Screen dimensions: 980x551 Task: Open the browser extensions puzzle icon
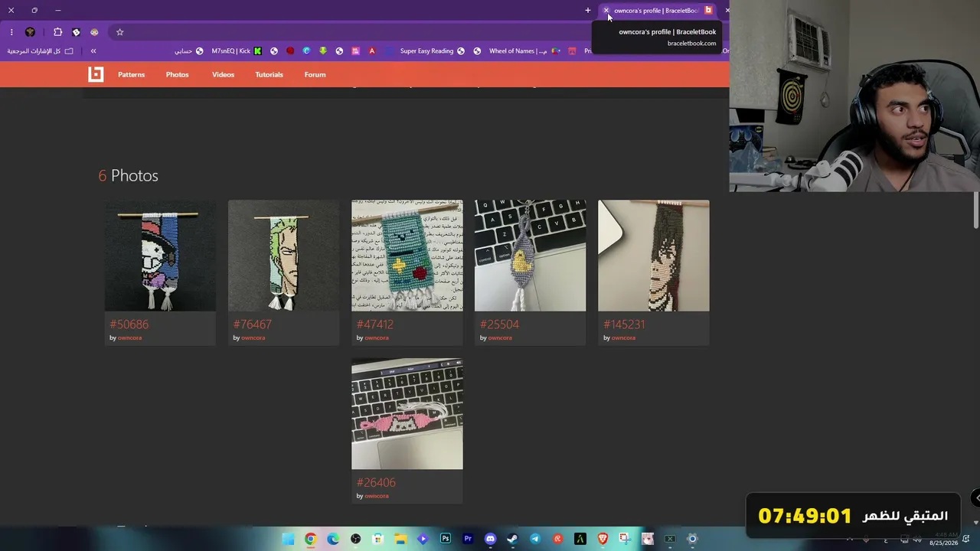(57, 32)
